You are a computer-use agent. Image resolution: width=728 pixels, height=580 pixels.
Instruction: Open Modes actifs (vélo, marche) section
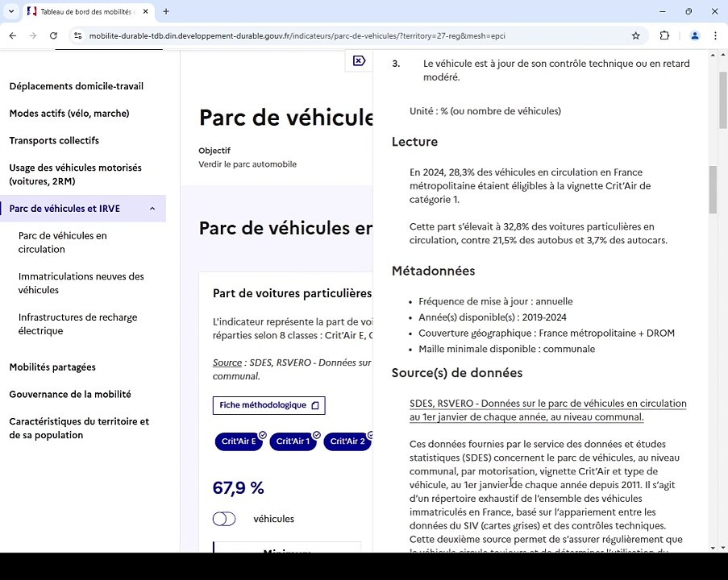pyautogui.click(x=69, y=114)
